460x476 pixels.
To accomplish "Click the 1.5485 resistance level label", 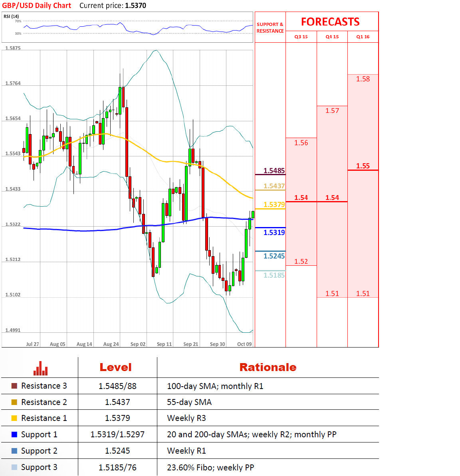I will click(274, 171).
